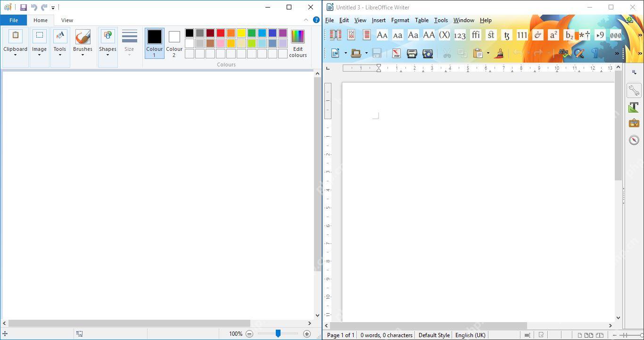644x340 pixels.
Task: Toggle automatic spell check in Writer
Action: coord(563,53)
